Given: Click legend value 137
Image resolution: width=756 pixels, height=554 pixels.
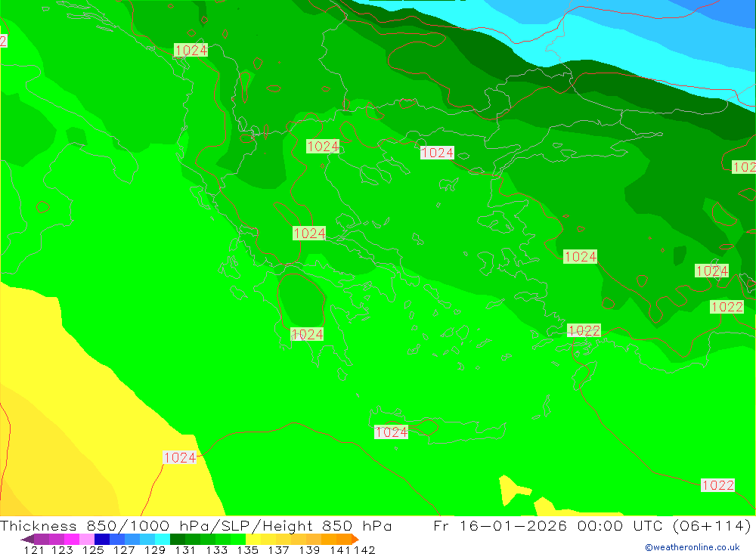Looking at the screenshot, I should [278, 549].
